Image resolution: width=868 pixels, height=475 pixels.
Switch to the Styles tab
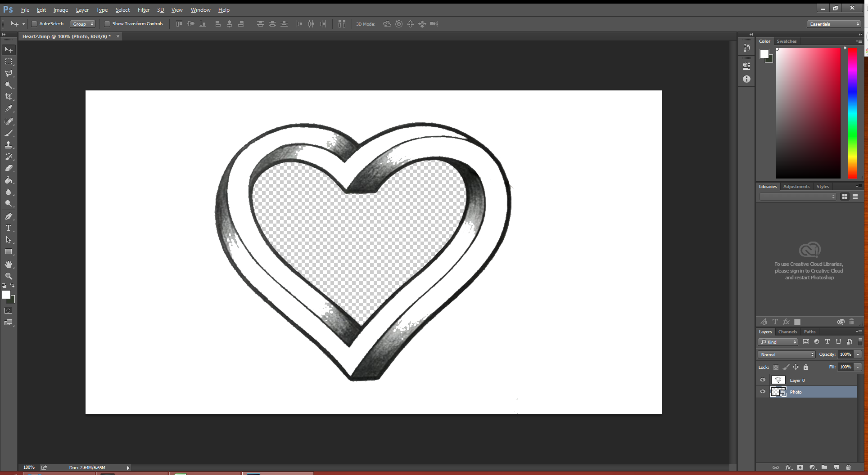pyautogui.click(x=823, y=186)
